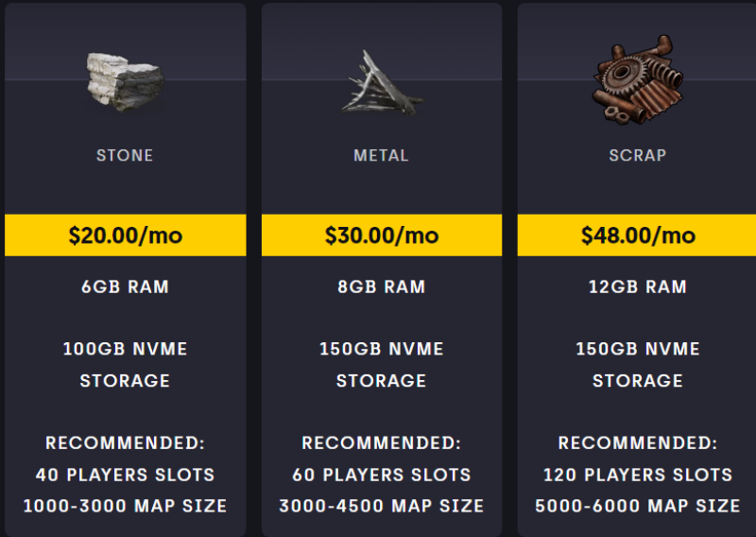Click Scrap plan's 150GB NVME storage text
Image resolution: width=756 pixels, height=537 pixels.
[x=637, y=365]
